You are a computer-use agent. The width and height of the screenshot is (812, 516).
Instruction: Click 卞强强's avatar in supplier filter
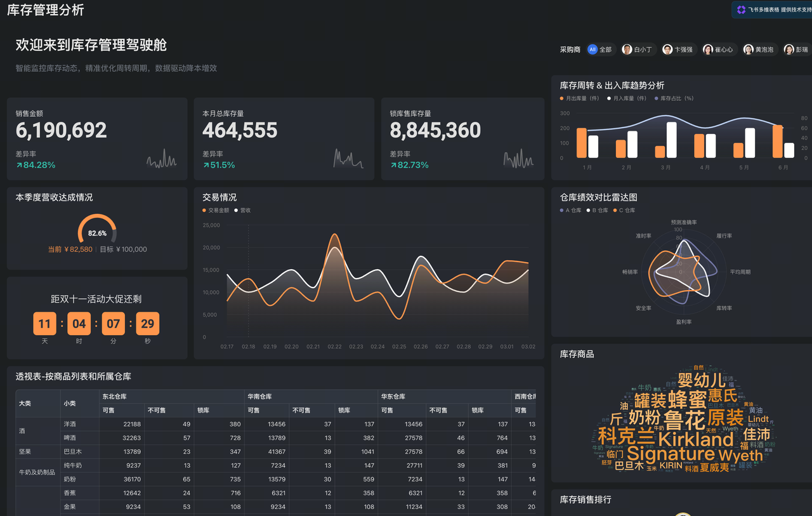coord(667,50)
